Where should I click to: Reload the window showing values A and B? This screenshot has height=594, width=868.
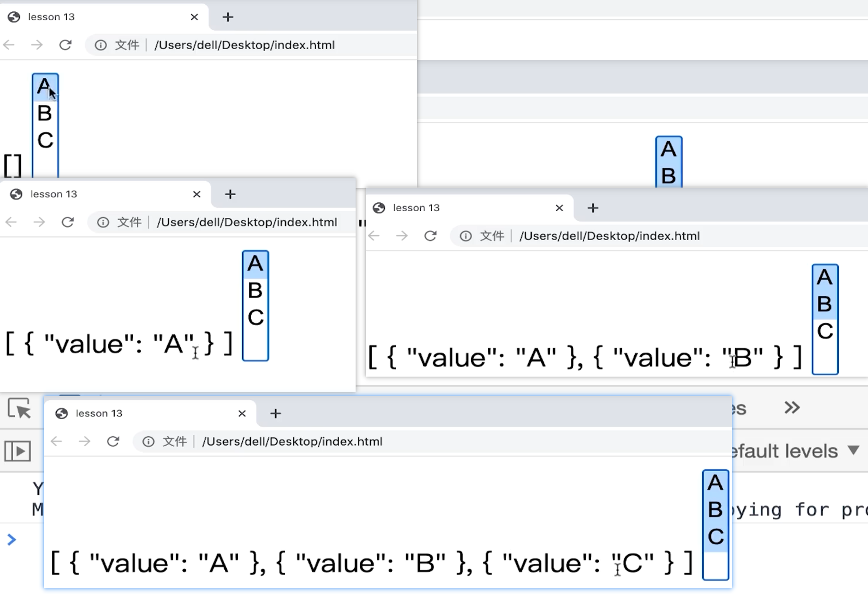430,236
